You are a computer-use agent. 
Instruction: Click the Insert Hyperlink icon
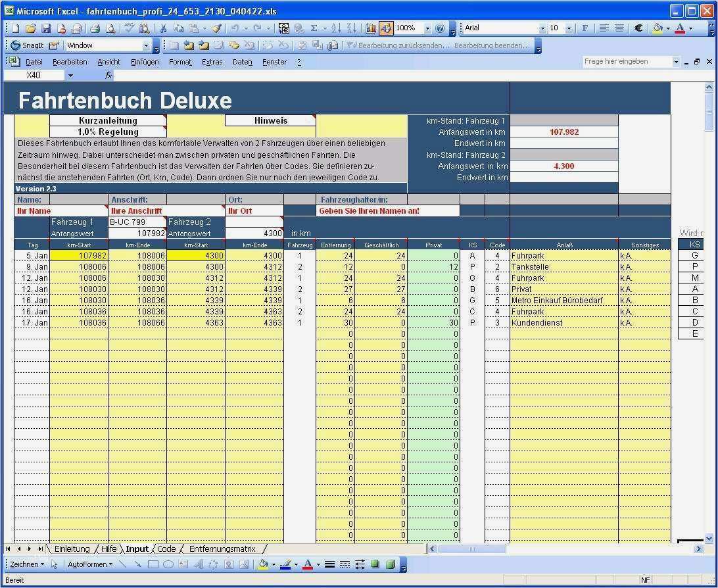[300, 28]
